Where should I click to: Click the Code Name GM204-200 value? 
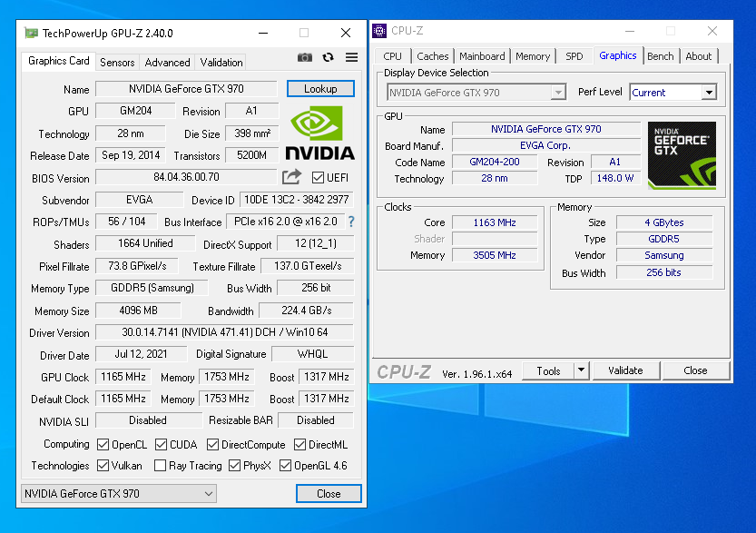[x=495, y=162]
